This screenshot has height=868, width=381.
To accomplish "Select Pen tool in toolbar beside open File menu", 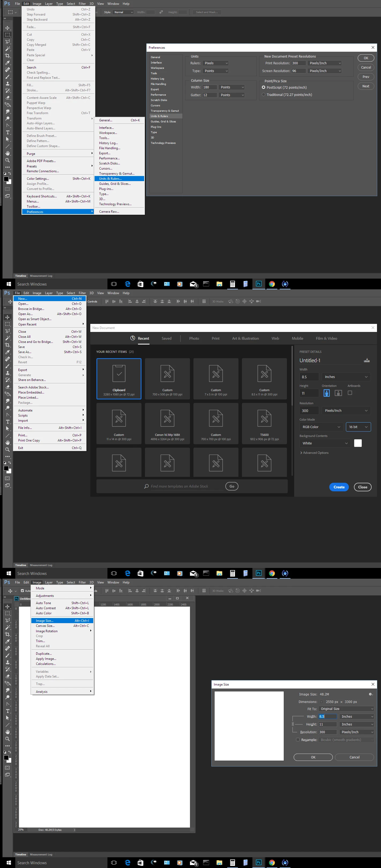I will tap(8, 415).
